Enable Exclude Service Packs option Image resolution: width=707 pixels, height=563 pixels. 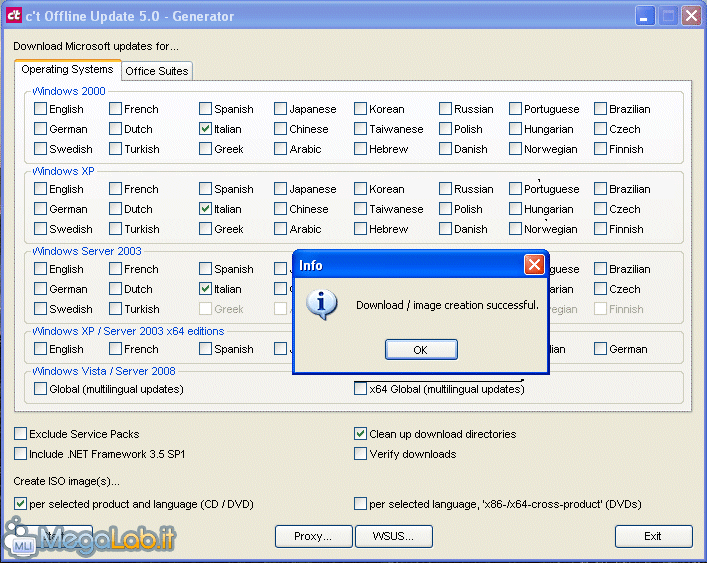pos(20,434)
